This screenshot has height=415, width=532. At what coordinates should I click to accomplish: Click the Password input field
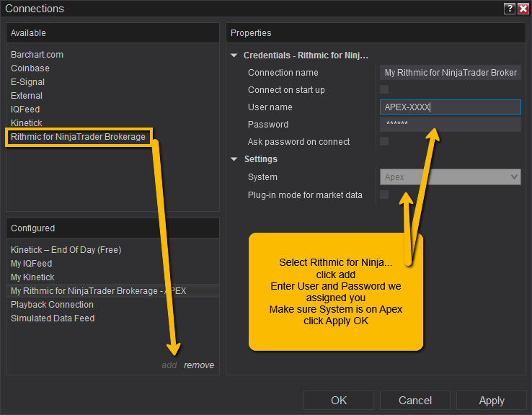click(x=451, y=124)
